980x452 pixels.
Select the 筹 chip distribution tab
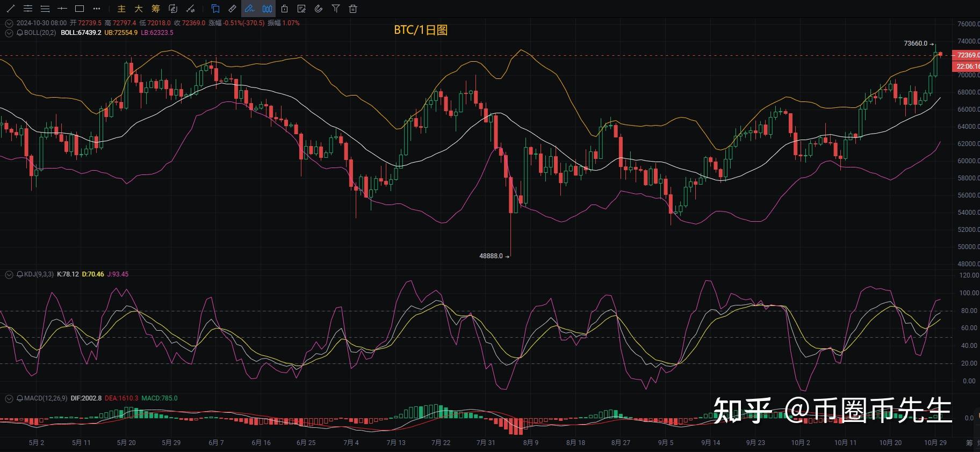click(155, 9)
